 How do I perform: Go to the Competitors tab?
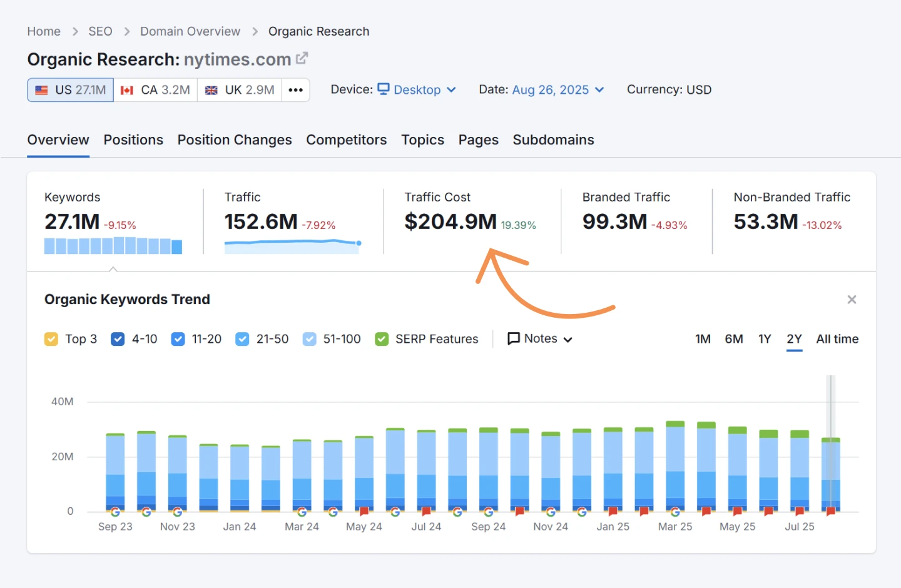pos(347,140)
